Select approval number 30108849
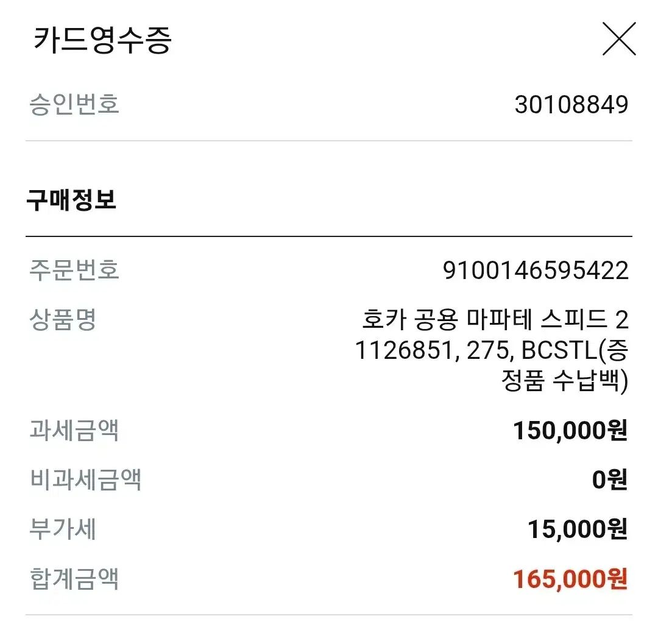The width and height of the screenshot is (658, 644). coord(571,105)
